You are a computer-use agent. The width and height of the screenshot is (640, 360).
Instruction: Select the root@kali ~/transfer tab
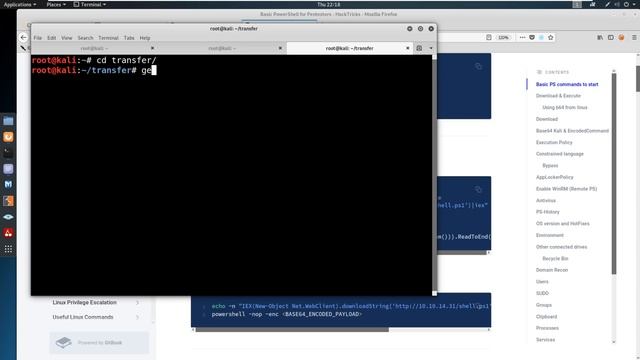[349, 48]
